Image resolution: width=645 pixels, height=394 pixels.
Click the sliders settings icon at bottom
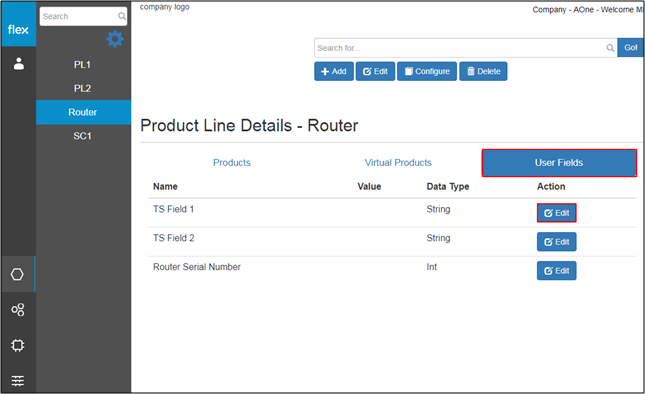18,381
